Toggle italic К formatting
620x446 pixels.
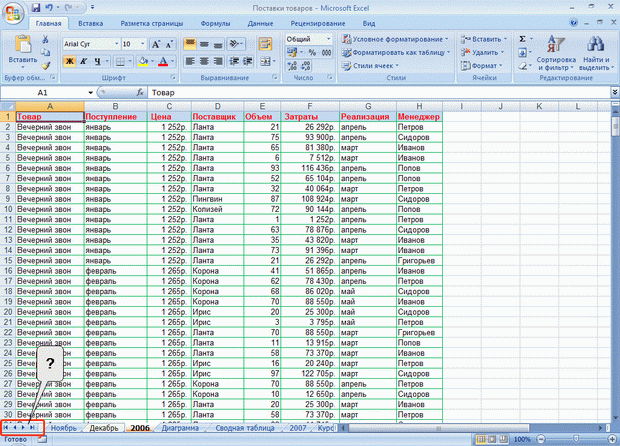[x=83, y=61]
